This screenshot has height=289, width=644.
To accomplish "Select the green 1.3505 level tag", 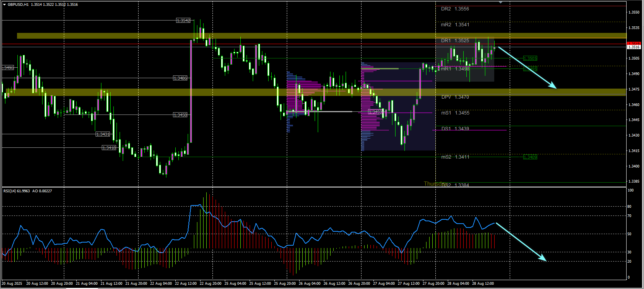I will point(530,58).
